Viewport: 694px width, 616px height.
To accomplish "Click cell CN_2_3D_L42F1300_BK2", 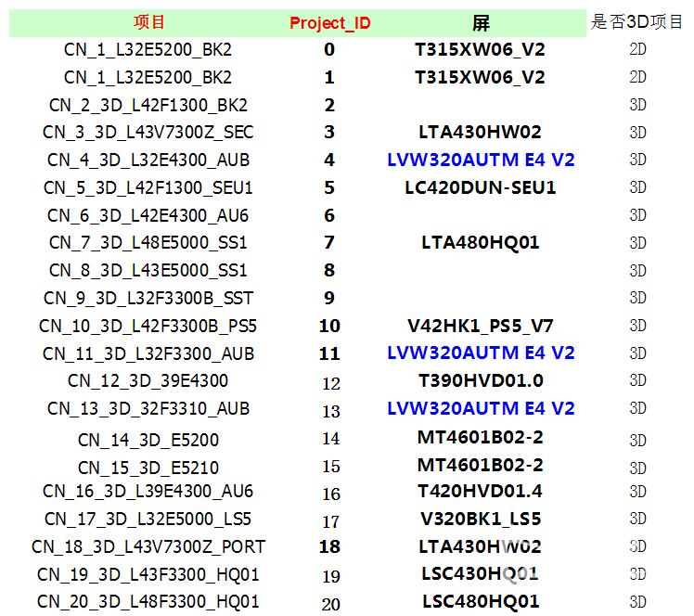I will [148, 105].
